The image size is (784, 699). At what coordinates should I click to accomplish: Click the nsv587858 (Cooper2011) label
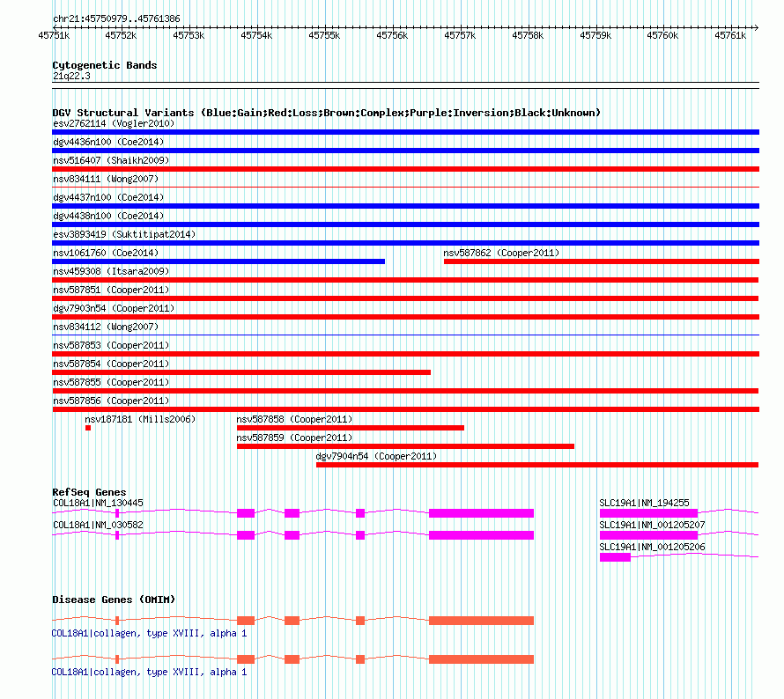pos(294,419)
